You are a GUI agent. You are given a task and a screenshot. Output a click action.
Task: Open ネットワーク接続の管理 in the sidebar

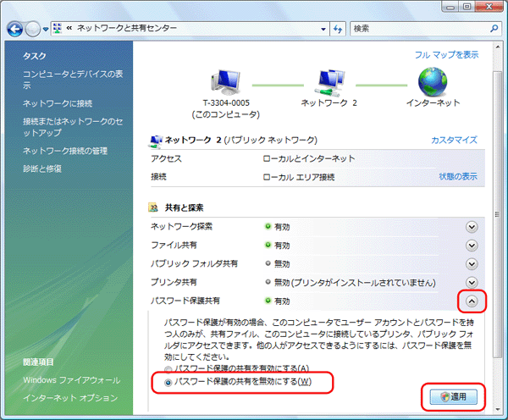65,150
